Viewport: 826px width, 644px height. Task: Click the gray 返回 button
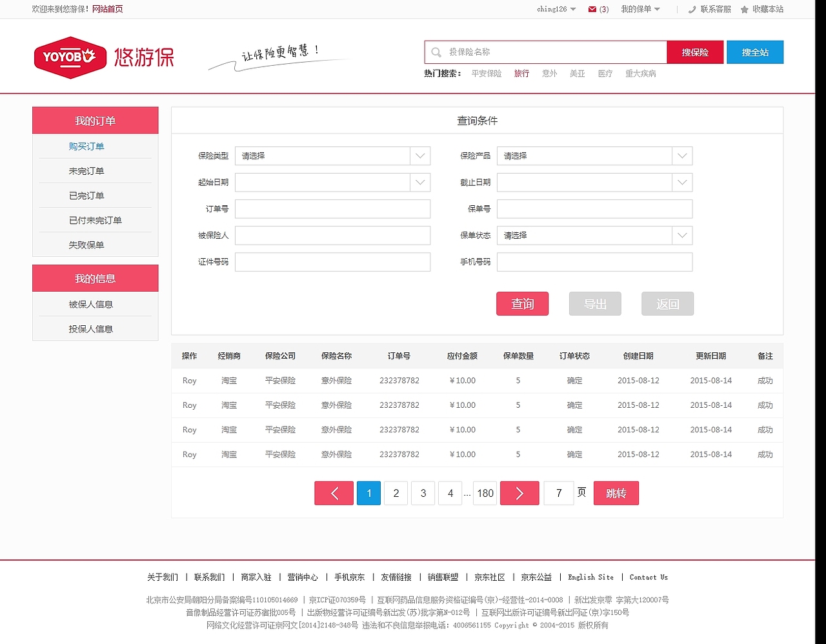(x=668, y=304)
